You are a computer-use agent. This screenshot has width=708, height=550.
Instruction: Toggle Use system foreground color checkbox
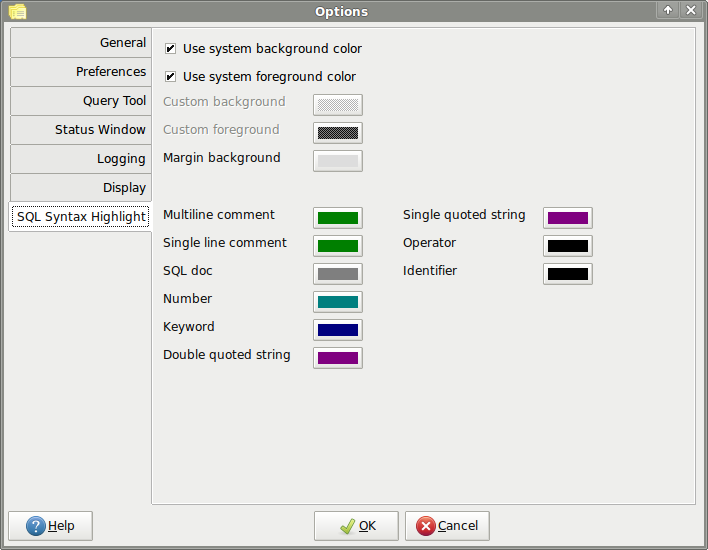pyautogui.click(x=171, y=77)
